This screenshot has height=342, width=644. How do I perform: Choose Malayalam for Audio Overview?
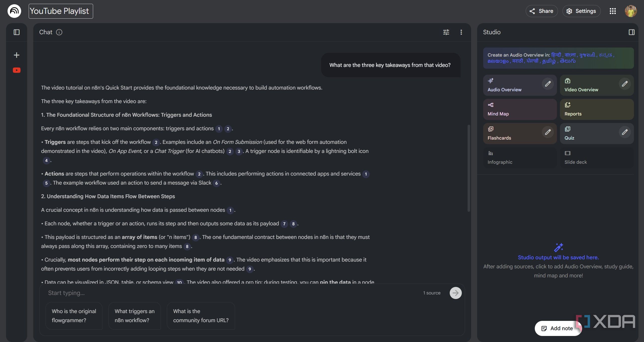tap(498, 61)
